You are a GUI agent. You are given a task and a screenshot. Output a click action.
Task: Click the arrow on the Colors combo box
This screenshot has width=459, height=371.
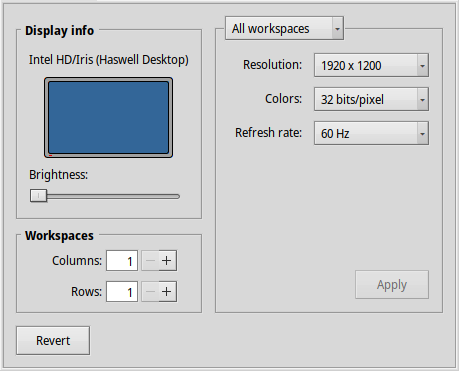tap(422, 100)
